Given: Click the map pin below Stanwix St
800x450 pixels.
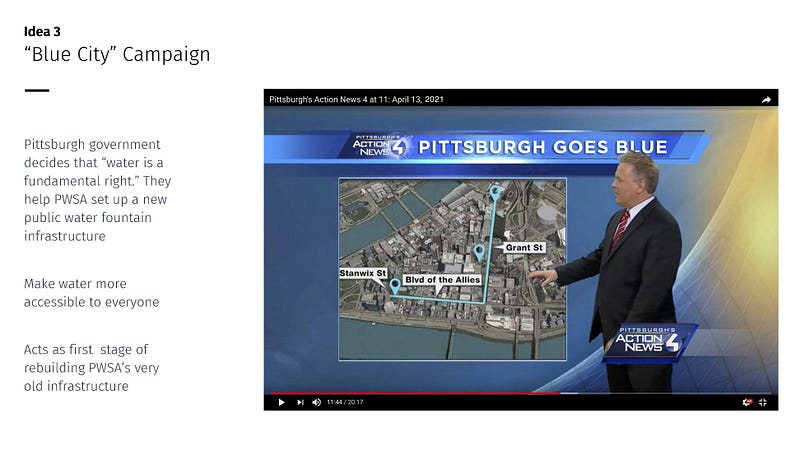Looking at the screenshot, I should point(395,286).
